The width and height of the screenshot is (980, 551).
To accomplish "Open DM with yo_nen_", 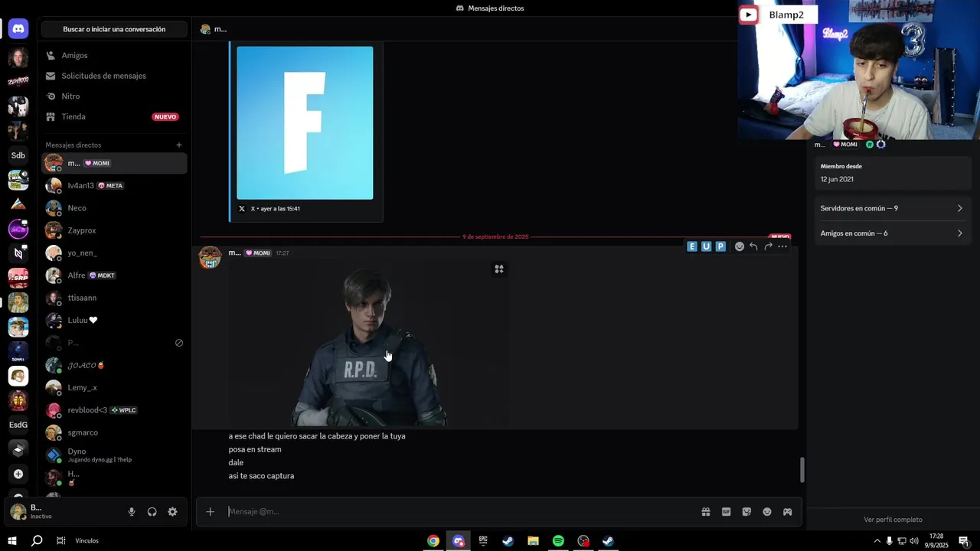I will pyautogui.click(x=114, y=253).
